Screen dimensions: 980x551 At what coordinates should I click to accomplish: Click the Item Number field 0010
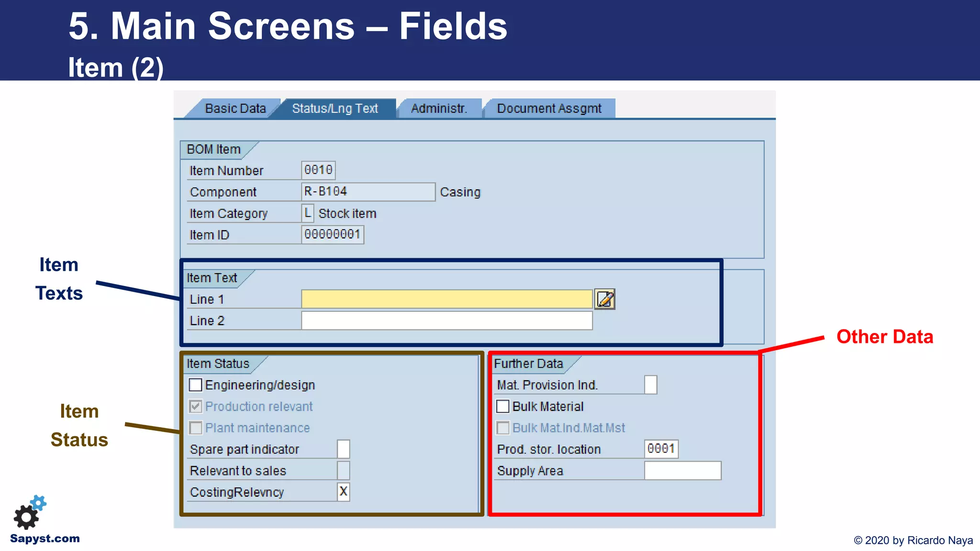coord(318,170)
